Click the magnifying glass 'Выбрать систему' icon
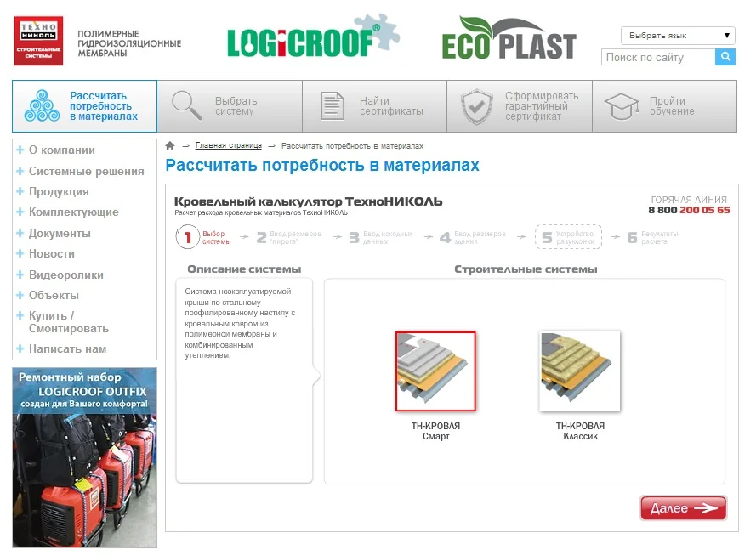Viewport: 756px width, 555px height. [186, 105]
